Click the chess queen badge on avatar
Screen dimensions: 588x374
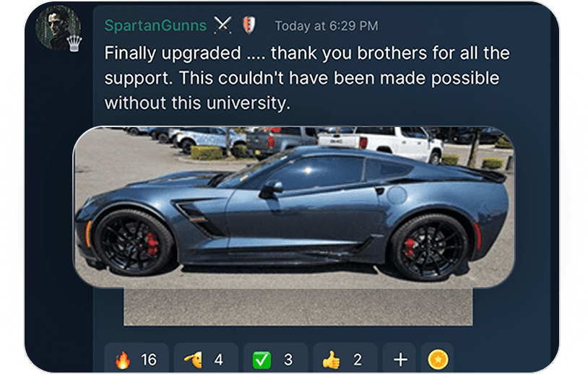click(x=74, y=43)
